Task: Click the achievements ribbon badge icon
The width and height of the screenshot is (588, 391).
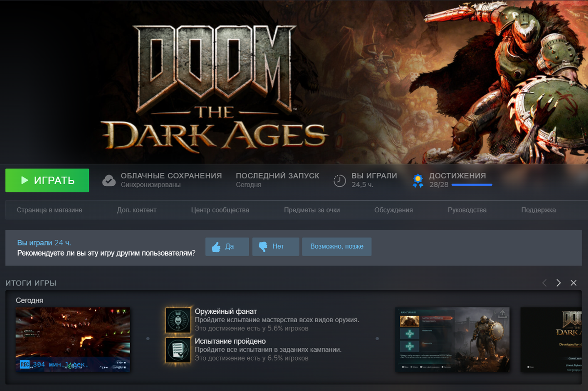Action: click(418, 180)
